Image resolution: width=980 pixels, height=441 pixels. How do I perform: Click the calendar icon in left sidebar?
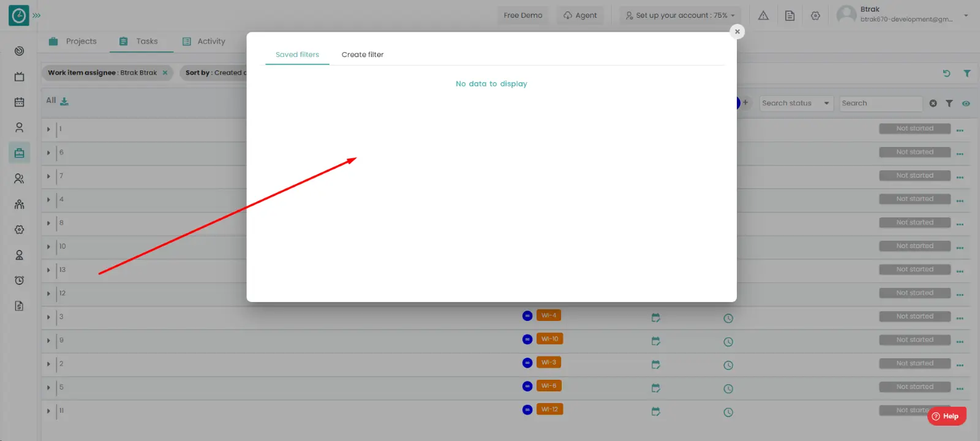pyautogui.click(x=19, y=102)
